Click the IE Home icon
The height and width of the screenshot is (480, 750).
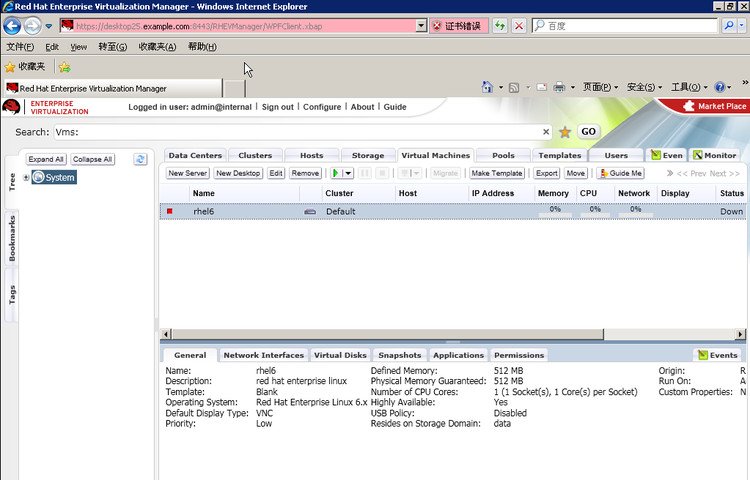487,87
